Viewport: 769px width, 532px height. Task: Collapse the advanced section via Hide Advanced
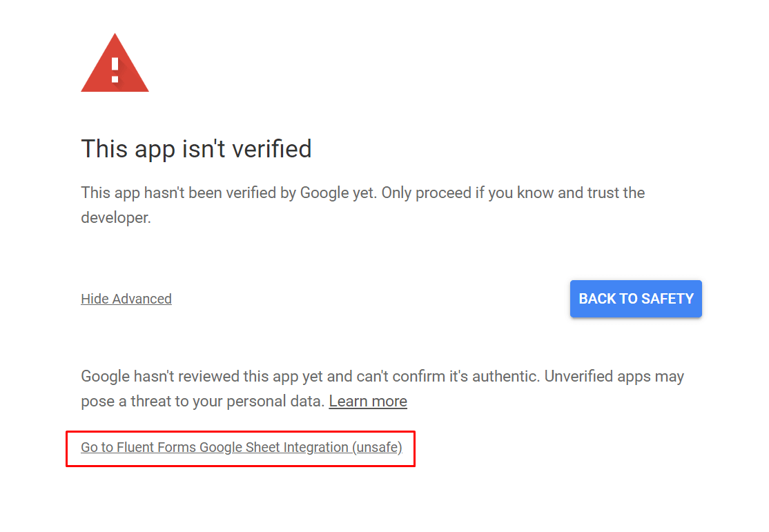pos(126,299)
